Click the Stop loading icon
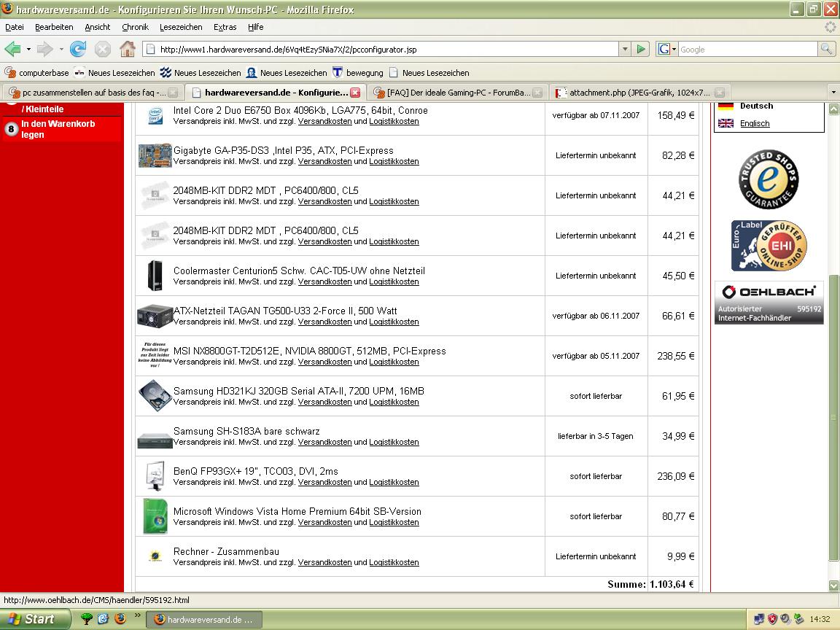Viewport: 840px width, 630px height. click(x=102, y=50)
